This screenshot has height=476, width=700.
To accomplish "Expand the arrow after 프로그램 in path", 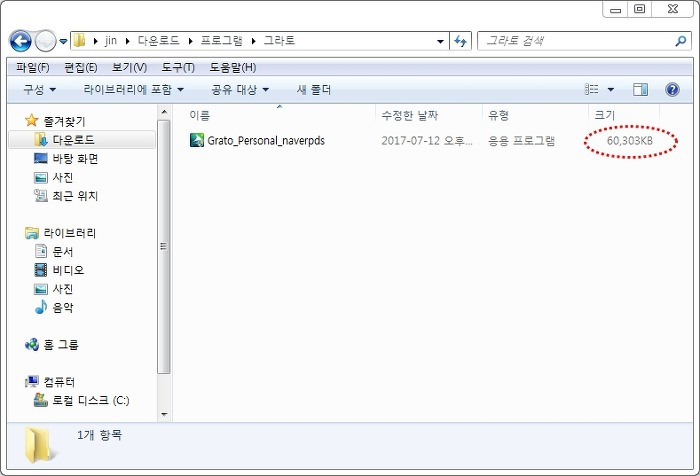I will (x=254, y=41).
